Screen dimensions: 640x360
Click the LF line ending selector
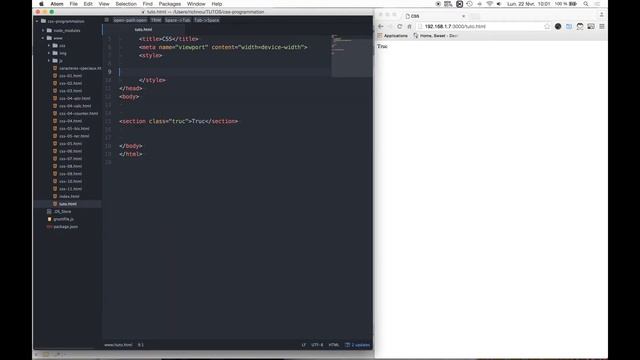click(x=304, y=345)
